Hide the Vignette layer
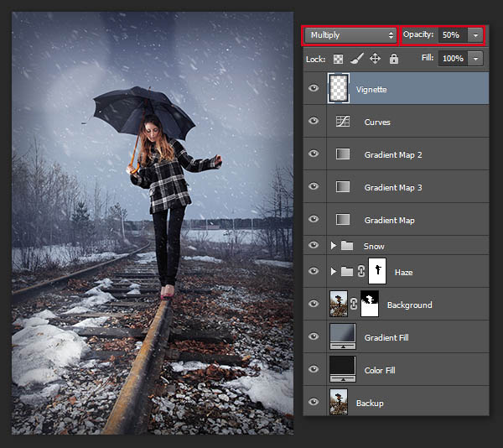Image resolution: width=503 pixels, height=448 pixels. click(x=314, y=88)
